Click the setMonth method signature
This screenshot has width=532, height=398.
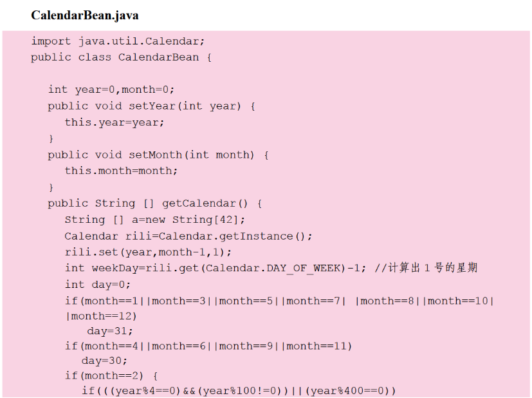pyautogui.click(x=158, y=155)
